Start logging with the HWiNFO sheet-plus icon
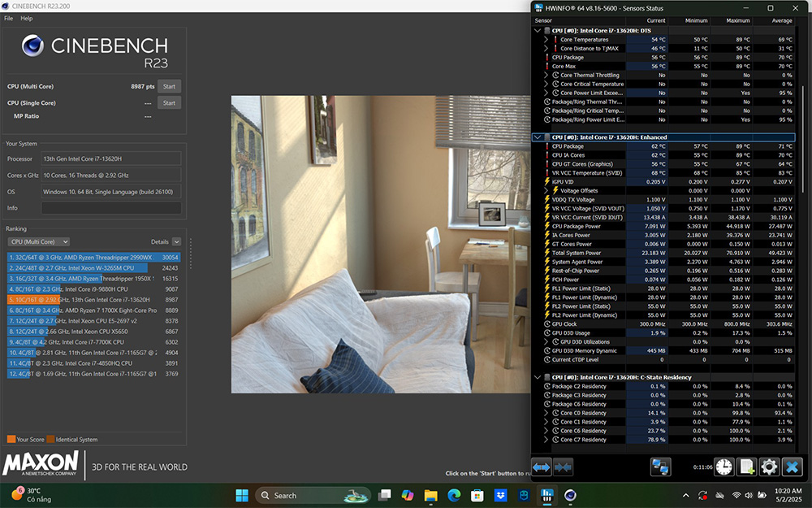Image resolution: width=812 pixels, height=508 pixels. click(x=746, y=467)
